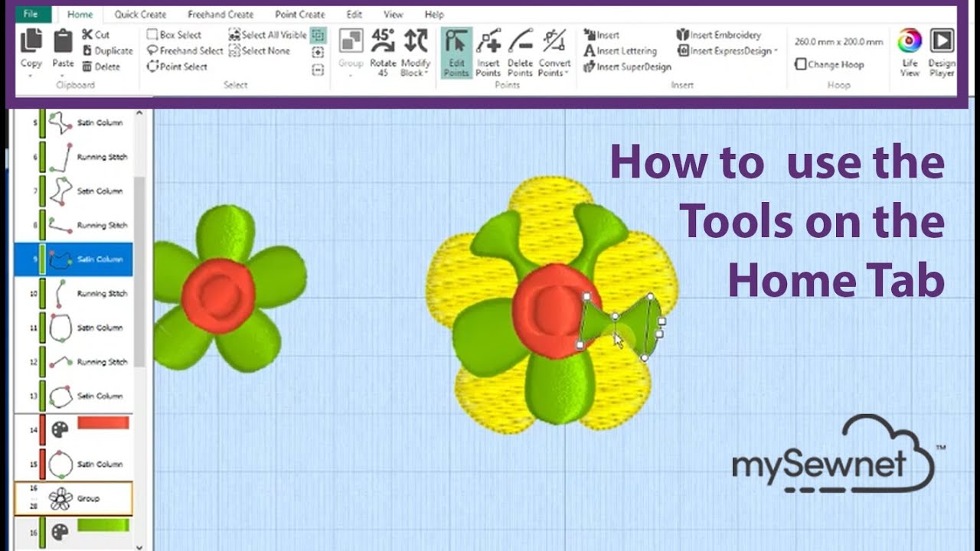
Task: Select Running Stitch object number 12
Action: (73, 361)
